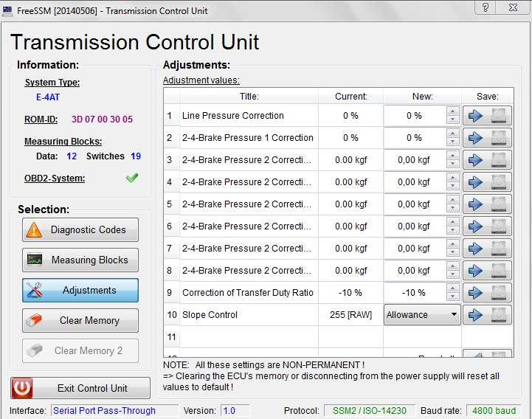Increase Transfer Duty Ratio correction value
The image size is (532, 419).
click(x=452, y=288)
